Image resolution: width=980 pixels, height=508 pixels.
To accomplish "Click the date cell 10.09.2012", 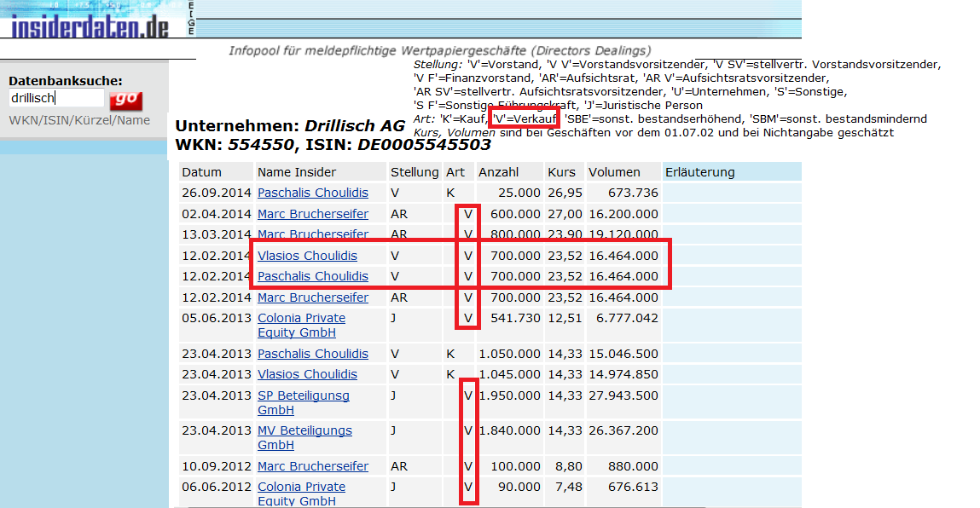I will tap(217, 467).
